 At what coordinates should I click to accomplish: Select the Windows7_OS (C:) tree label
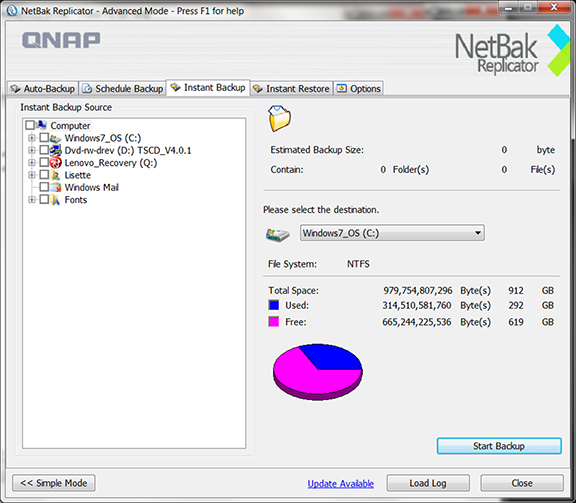tap(103, 138)
